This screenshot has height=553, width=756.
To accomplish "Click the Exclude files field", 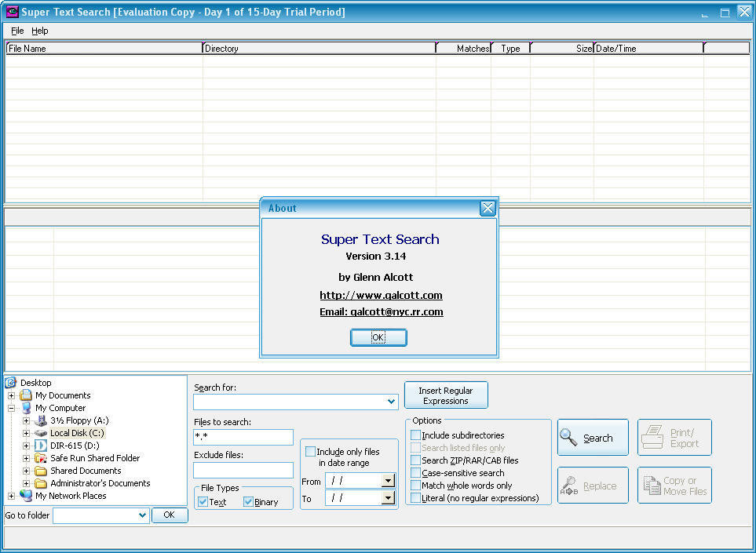I will [x=243, y=470].
